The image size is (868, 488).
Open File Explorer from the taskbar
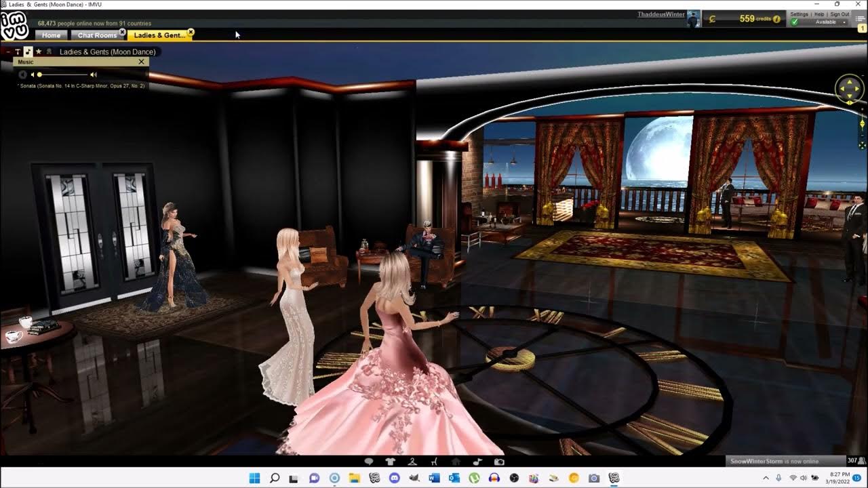point(354,478)
